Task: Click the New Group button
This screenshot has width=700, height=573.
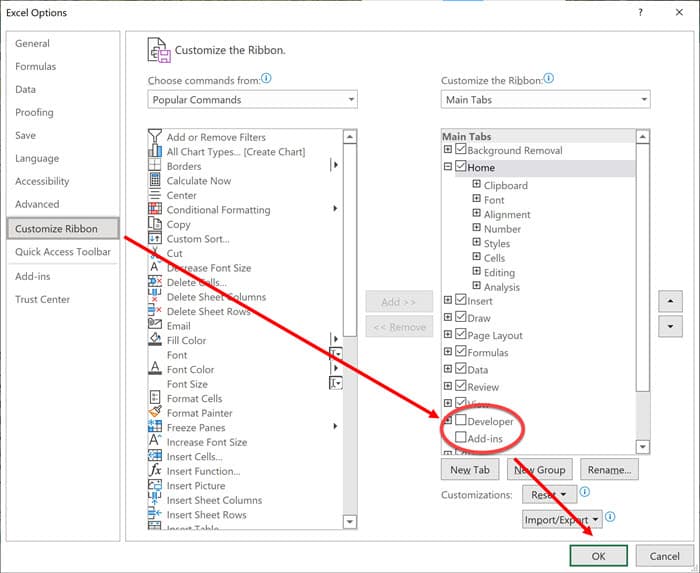Action: coord(539,470)
